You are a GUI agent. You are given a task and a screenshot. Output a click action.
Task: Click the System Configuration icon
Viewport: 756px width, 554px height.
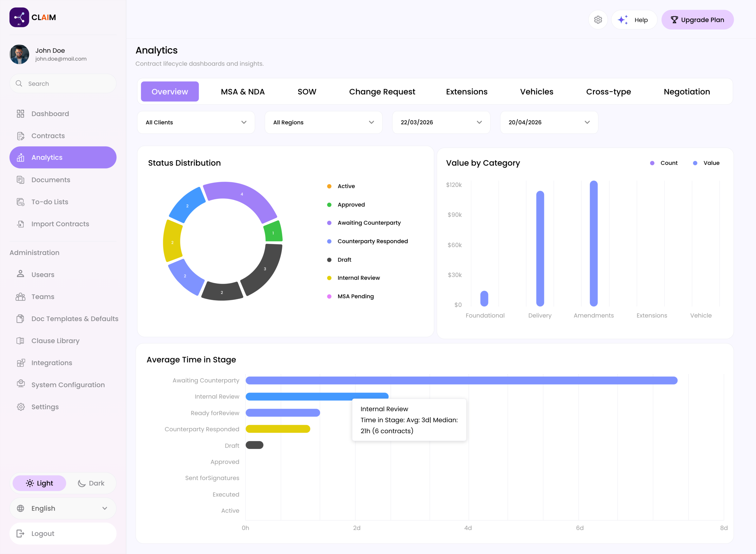[x=20, y=384]
